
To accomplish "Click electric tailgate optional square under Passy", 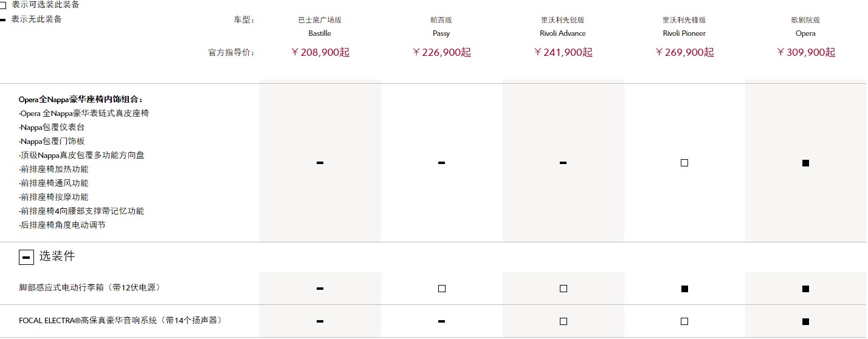I will click(x=442, y=289).
